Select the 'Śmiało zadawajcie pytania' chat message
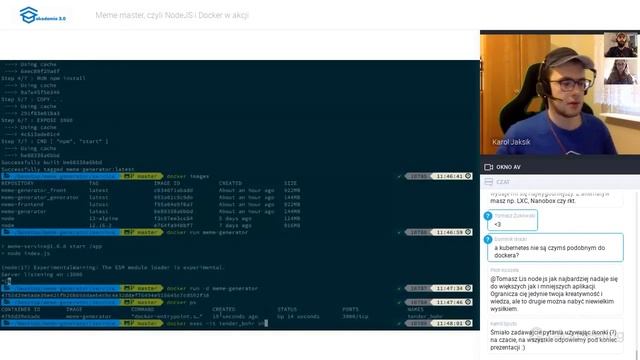This screenshot has width=640, height=360. click(x=556, y=336)
